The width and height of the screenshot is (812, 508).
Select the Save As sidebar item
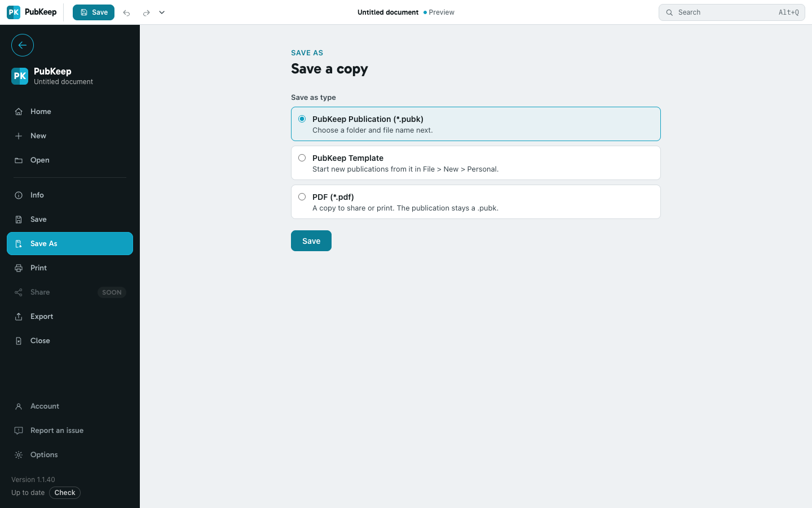(x=70, y=244)
